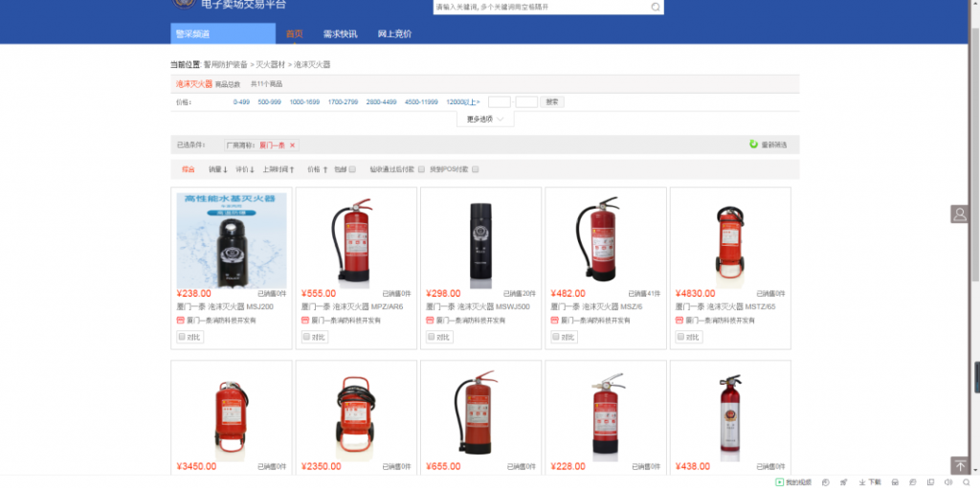Open 我的视频 in browser status bar
This screenshot has height=489, width=980.
[x=793, y=482]
